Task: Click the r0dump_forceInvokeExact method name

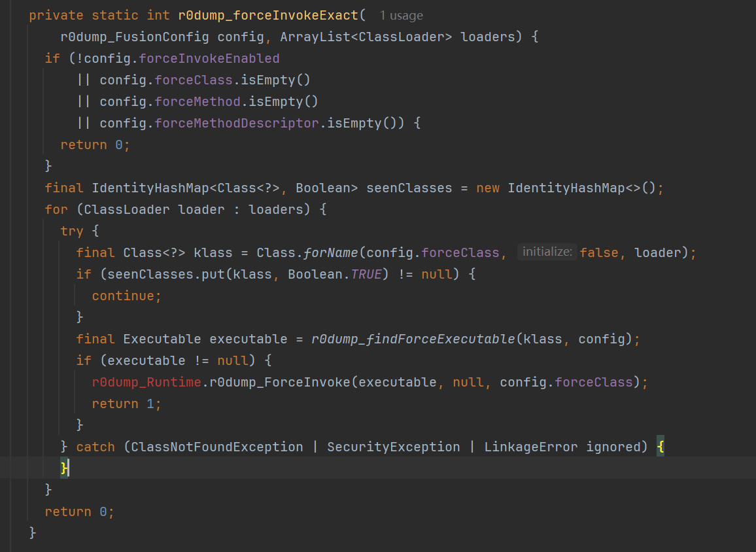Action: [268, 16]
